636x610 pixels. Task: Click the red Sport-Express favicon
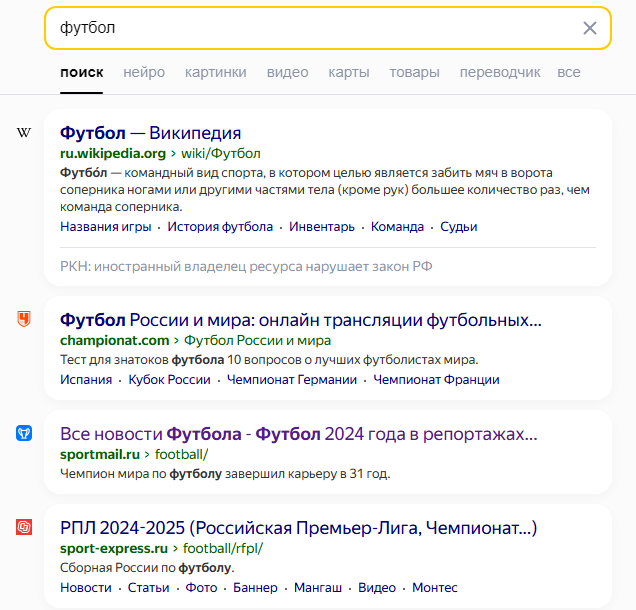pyautogui.click(x=24, y=527)
